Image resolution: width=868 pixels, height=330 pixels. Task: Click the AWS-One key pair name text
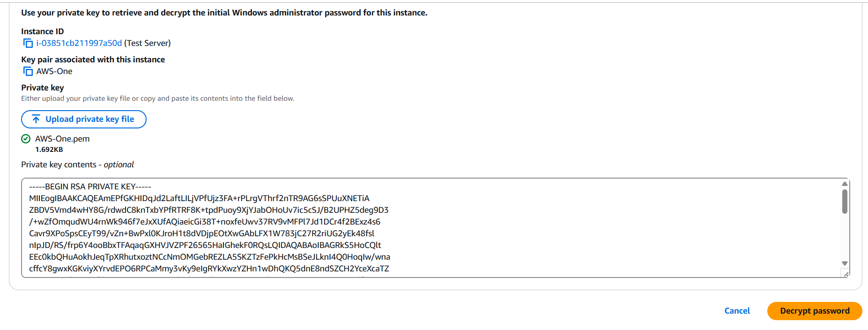tap(54, 71)
